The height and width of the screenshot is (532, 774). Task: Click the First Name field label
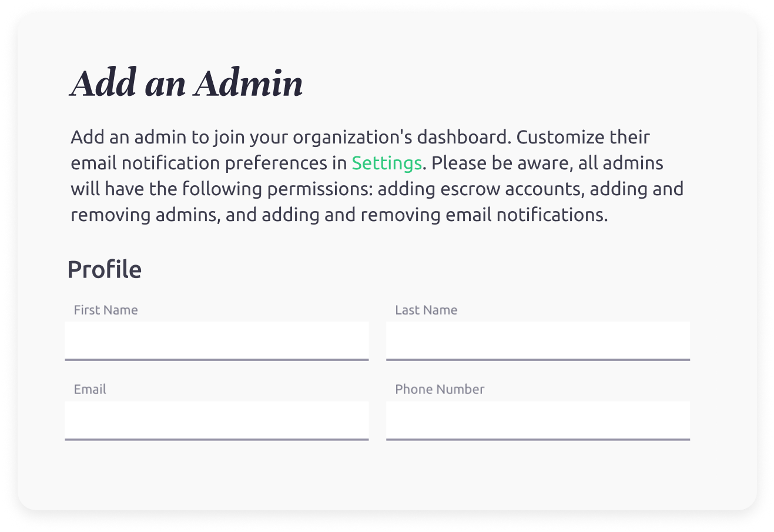click(105, 310)
